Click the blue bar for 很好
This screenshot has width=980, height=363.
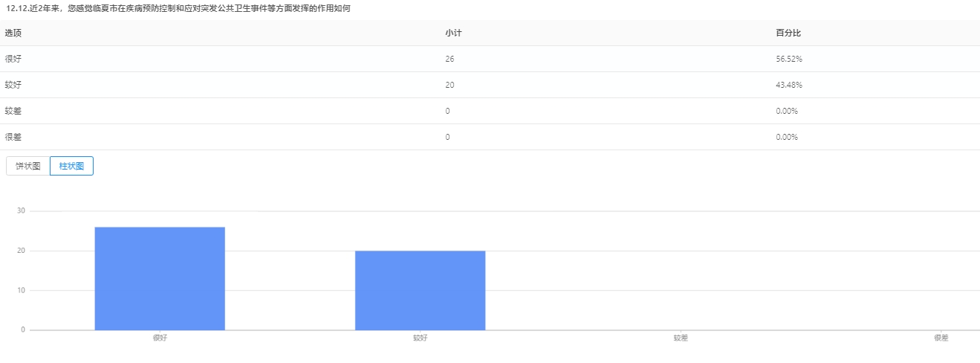(x=160, y=278)
